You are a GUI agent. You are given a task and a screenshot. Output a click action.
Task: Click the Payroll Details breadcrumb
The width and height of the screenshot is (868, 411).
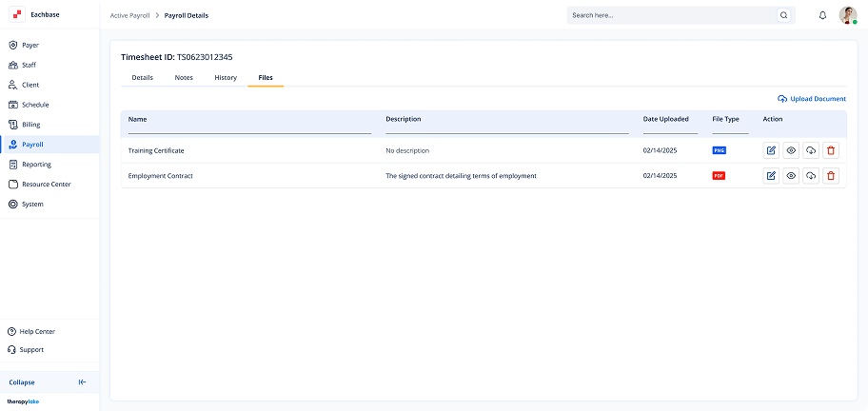[x=187, y=15]
